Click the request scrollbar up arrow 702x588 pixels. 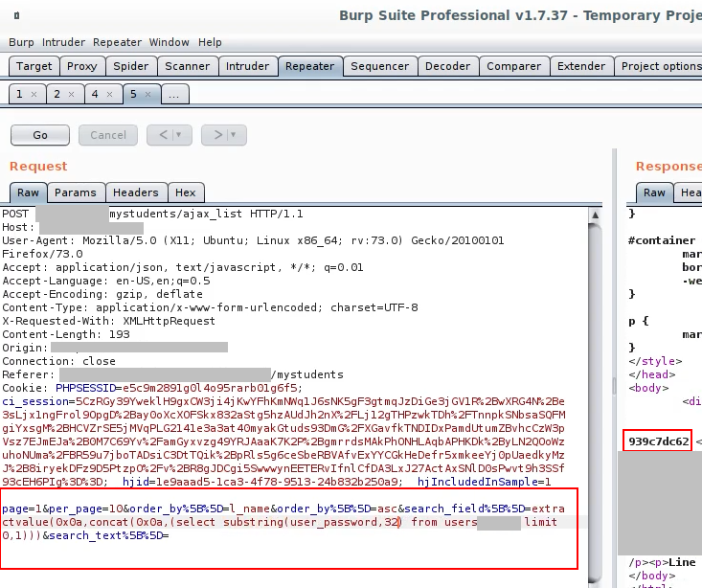pyautogui.click(x=595, y=215)
